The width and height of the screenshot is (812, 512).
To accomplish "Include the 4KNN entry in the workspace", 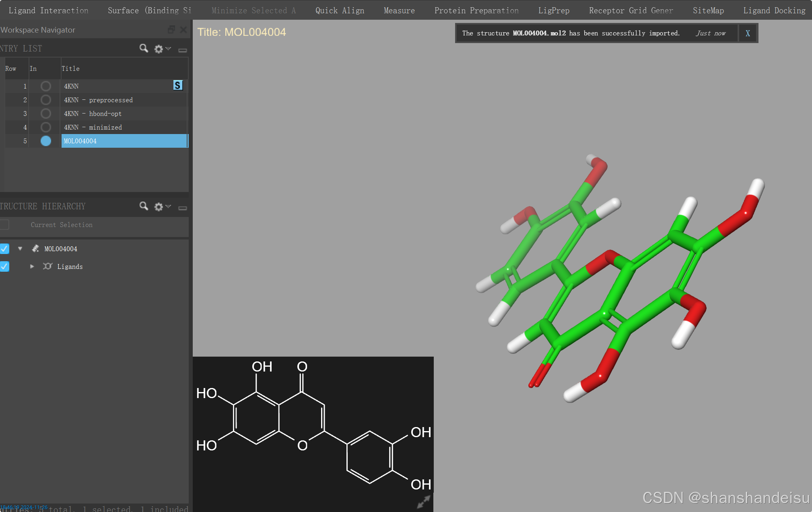I will click(46, 86).
